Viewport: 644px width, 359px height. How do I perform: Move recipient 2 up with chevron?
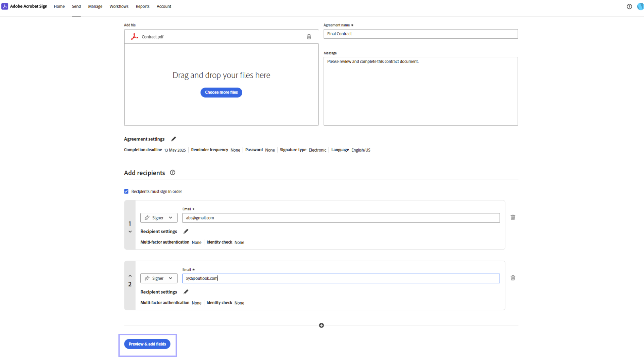130,276
